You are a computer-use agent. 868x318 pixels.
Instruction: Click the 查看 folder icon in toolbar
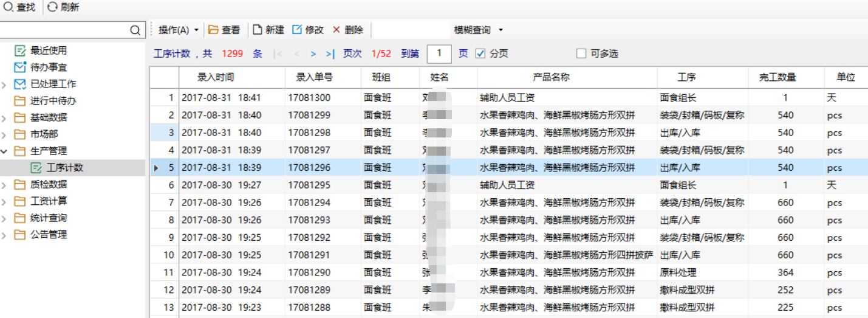pyautogui.click(x=213, y=30)
